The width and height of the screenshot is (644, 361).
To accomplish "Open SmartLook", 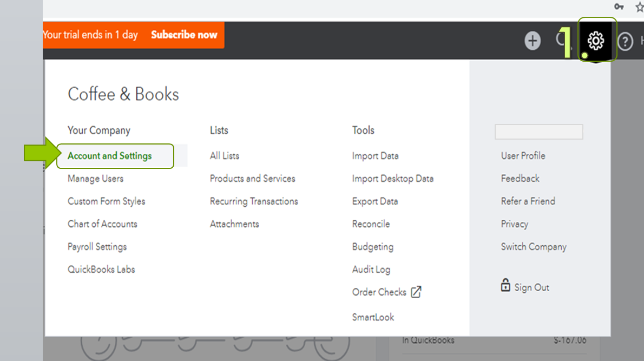I will 373,317.
